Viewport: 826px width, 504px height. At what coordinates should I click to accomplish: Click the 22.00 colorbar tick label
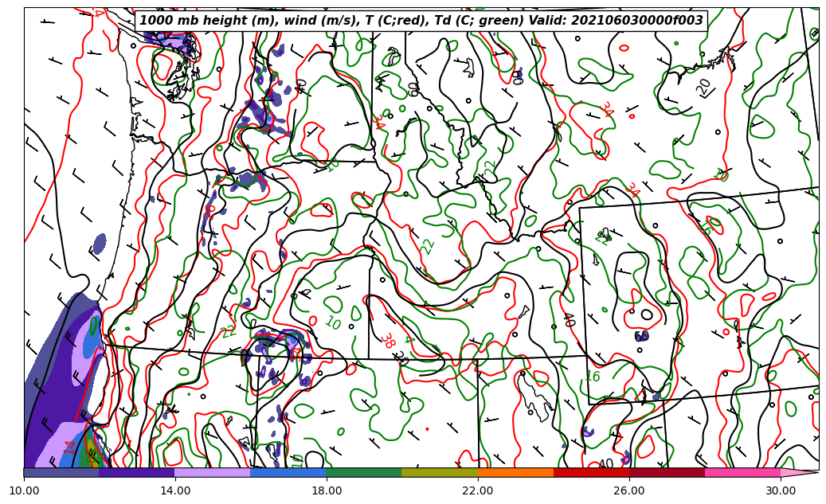(478, 490)
